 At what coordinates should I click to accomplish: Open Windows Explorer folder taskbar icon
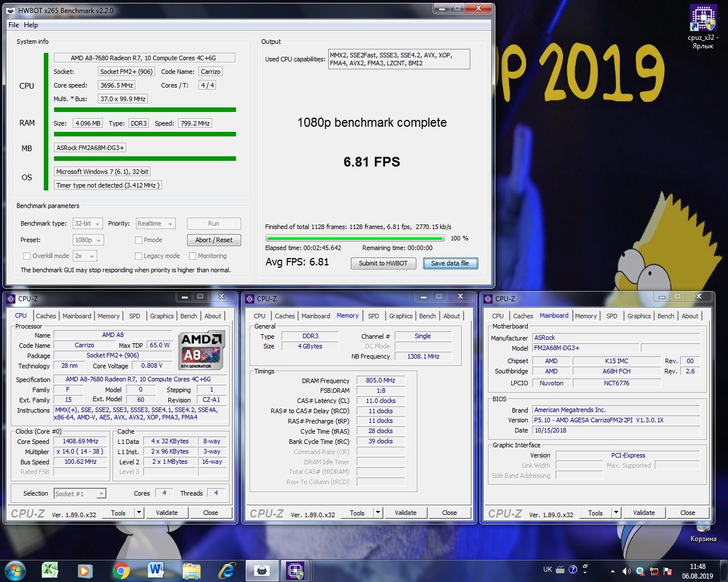pos(192,570)
